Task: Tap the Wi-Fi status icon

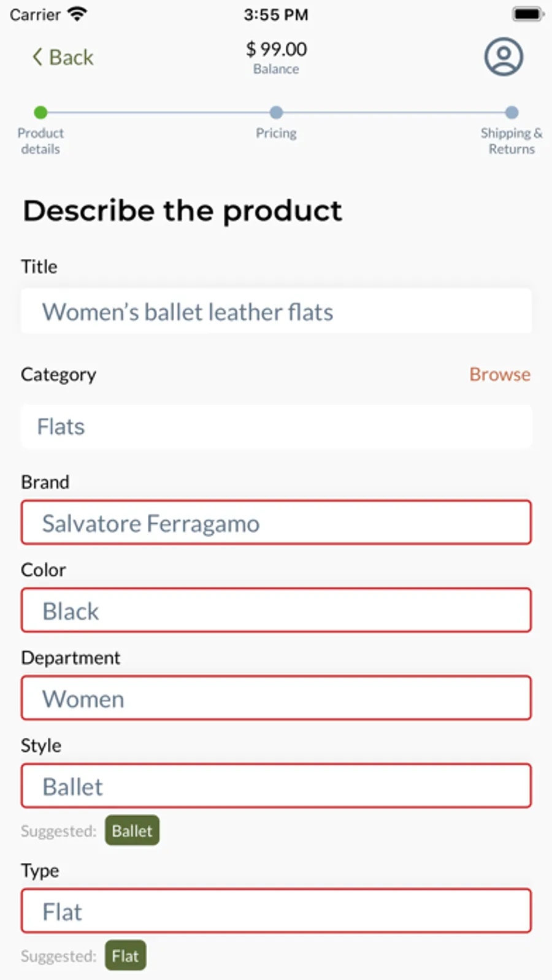Action: coord(77,14)
